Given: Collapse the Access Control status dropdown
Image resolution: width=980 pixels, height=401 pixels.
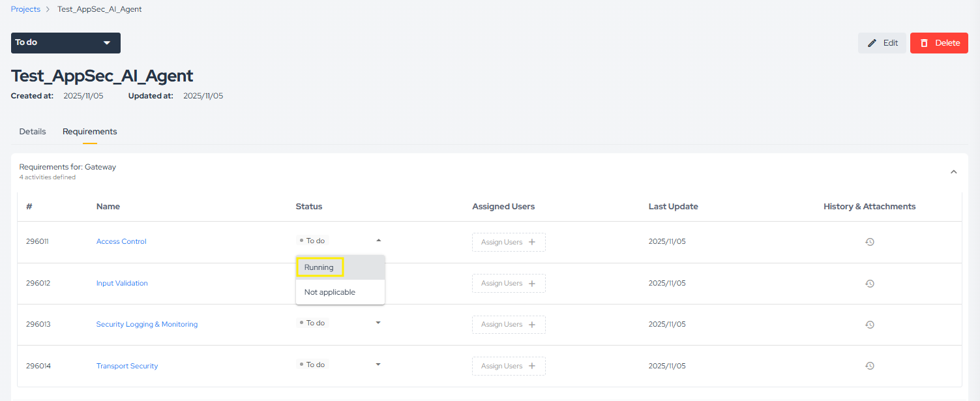Looking at the screenshot, I should pyautogui.click(x=378, y=241).
